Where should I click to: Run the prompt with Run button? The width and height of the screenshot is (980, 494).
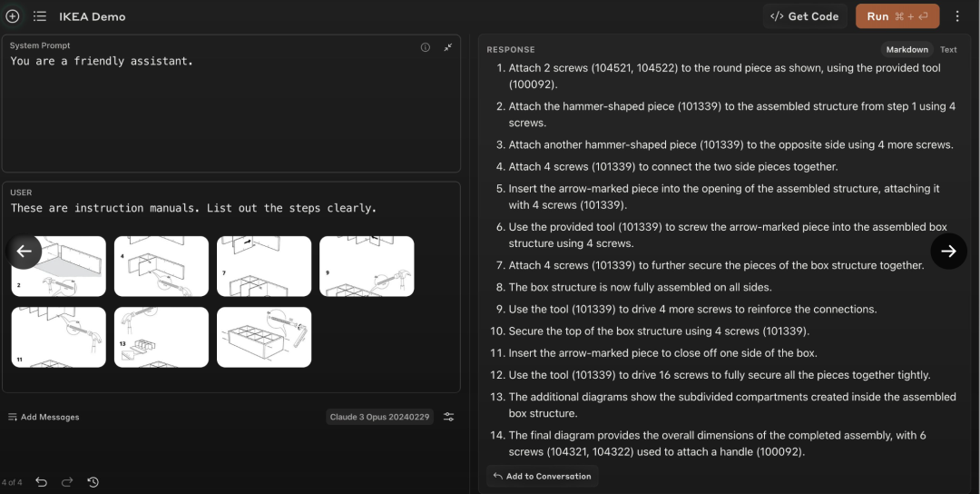897,16
